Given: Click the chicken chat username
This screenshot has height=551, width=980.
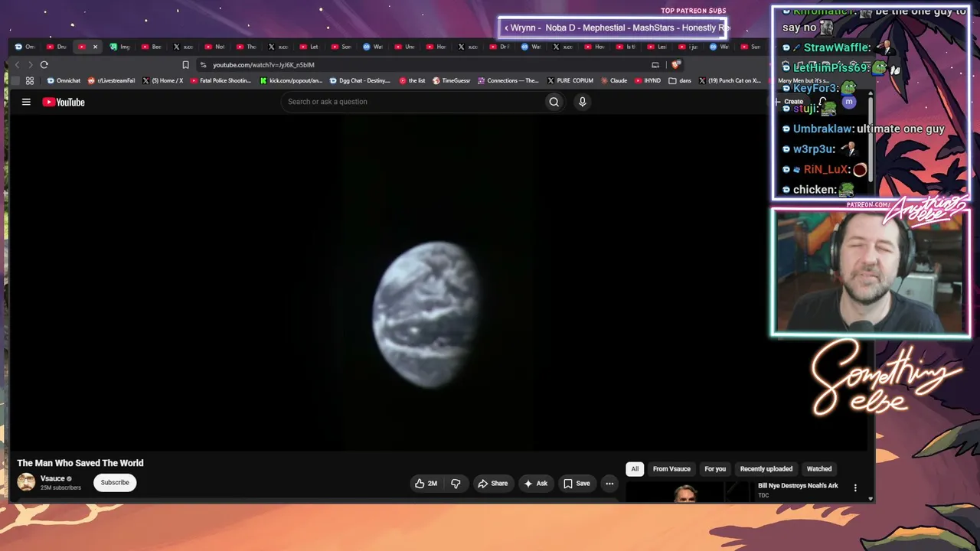Looking at the screenshot, I should [x=814, y=190].
